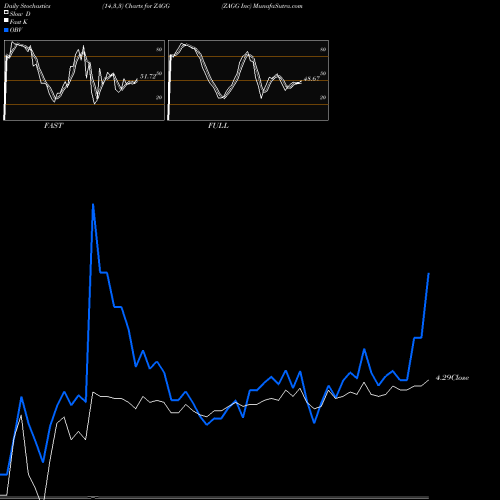Click the '4.29Close' price label
The height and width of the screenshot is (500, 500).
coord(452,378)
